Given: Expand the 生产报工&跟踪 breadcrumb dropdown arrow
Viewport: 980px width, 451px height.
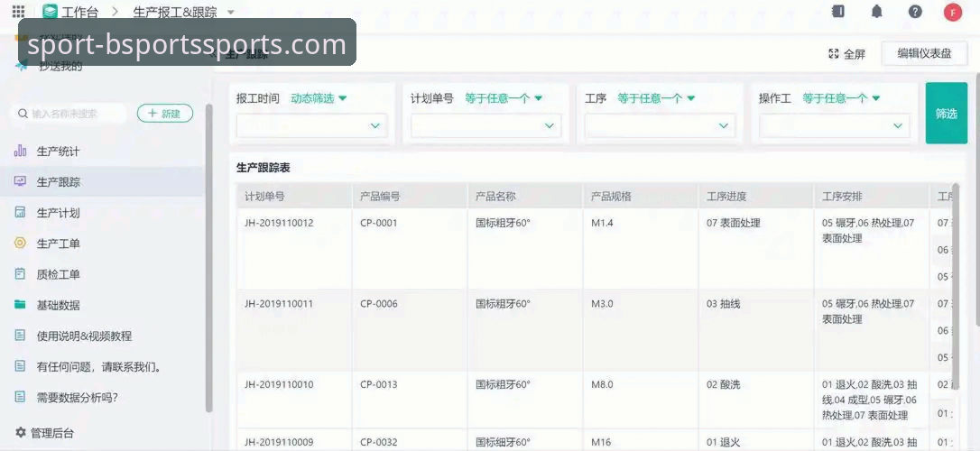Looking at the screenshot, I should [x=231, y=12].
